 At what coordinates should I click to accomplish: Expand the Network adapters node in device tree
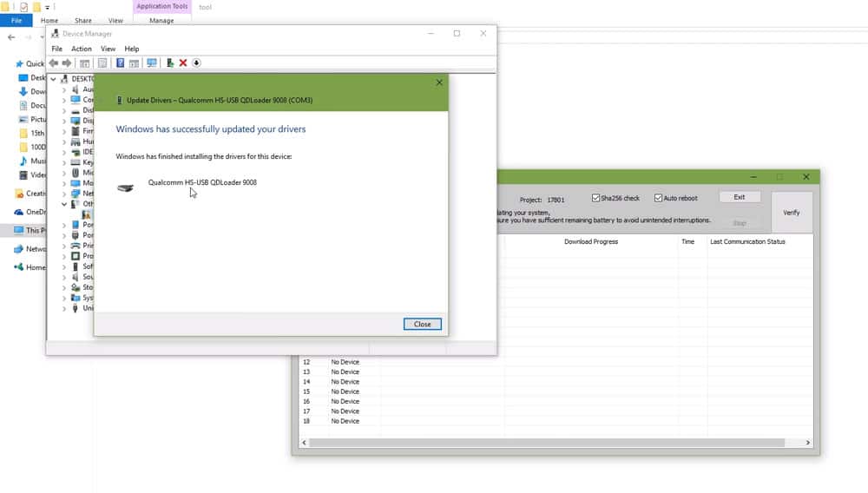64,194
